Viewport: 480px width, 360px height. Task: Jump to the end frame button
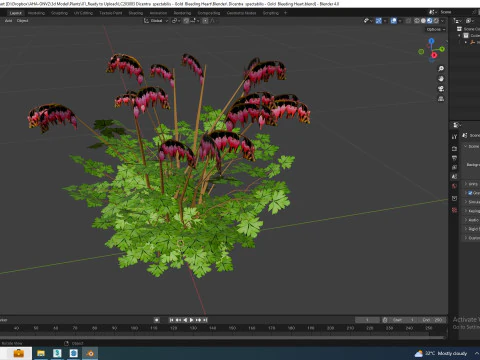[x=205, y=320]
